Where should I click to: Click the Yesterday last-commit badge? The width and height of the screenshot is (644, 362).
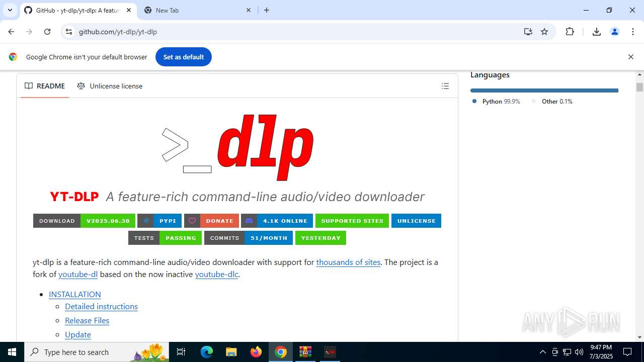pos(320,238)
